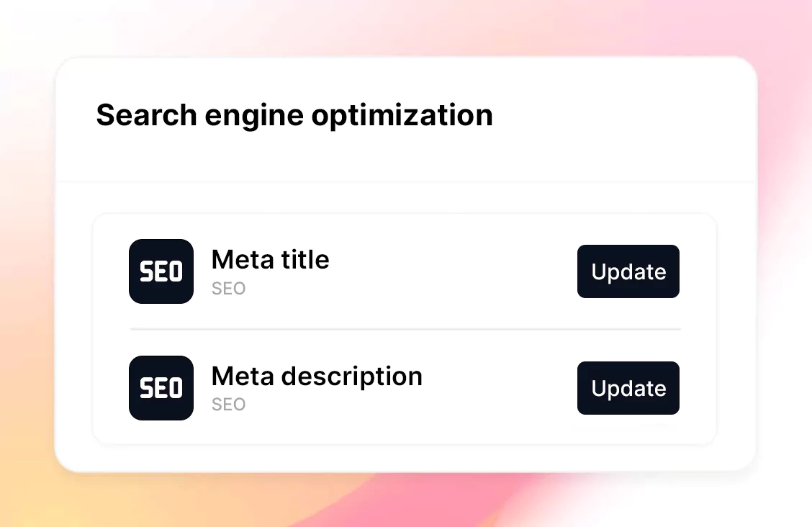Click the SEO icon beside Meta description
Screen dimensions: 812x527
[161, 388]
